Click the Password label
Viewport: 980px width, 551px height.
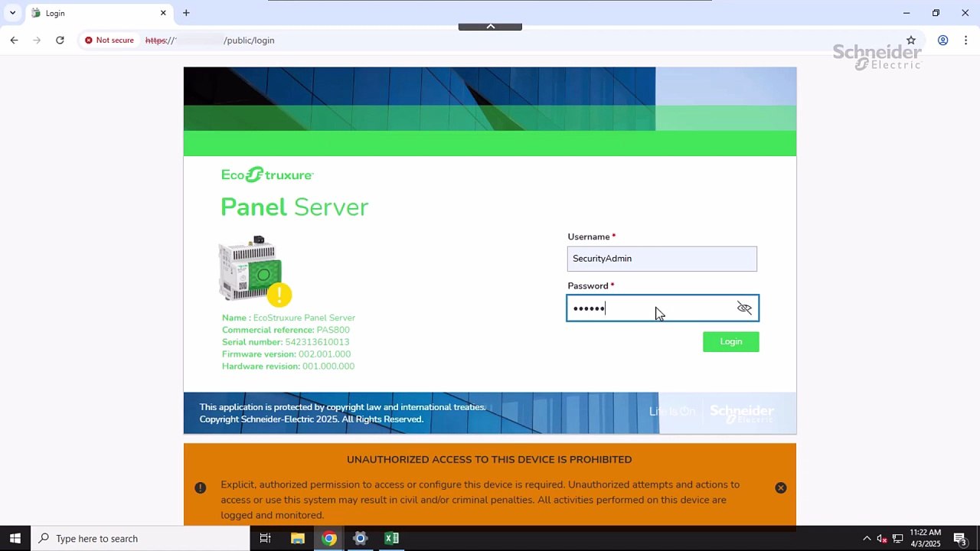click(588, 286)
